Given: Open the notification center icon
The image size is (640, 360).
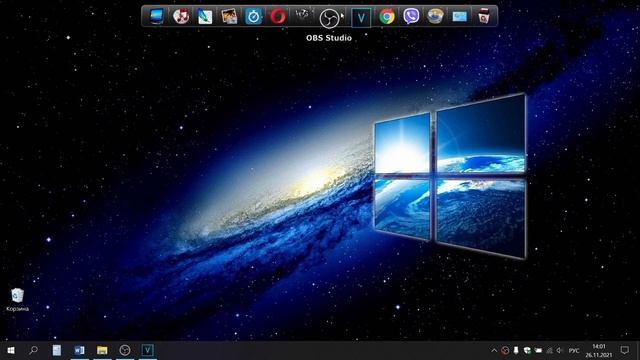Looking at the screenshot, I should [624, 350].
